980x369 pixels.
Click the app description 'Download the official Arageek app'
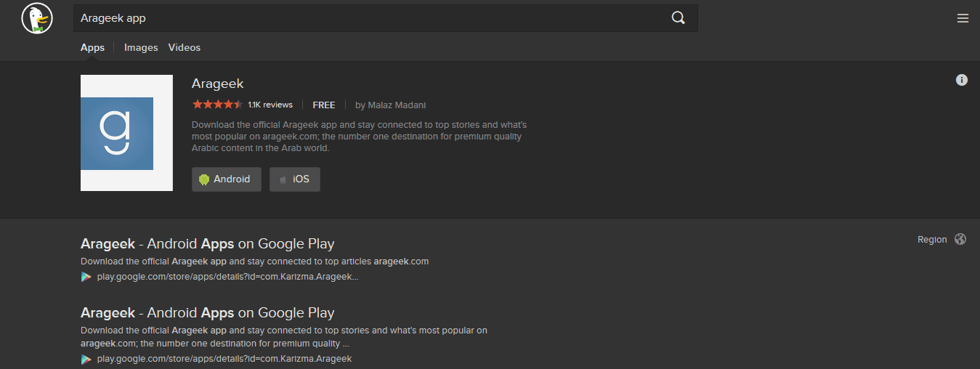coord(360,137)
